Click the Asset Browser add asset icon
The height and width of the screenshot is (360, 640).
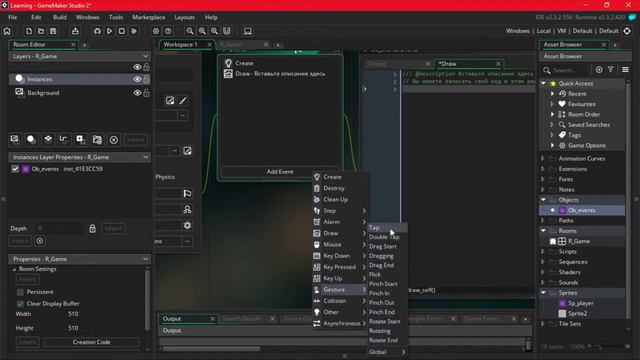point(599,70)
